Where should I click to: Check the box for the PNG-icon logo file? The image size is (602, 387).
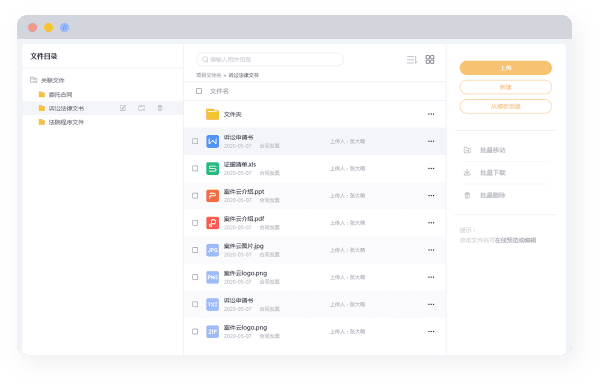coord(195,277)
